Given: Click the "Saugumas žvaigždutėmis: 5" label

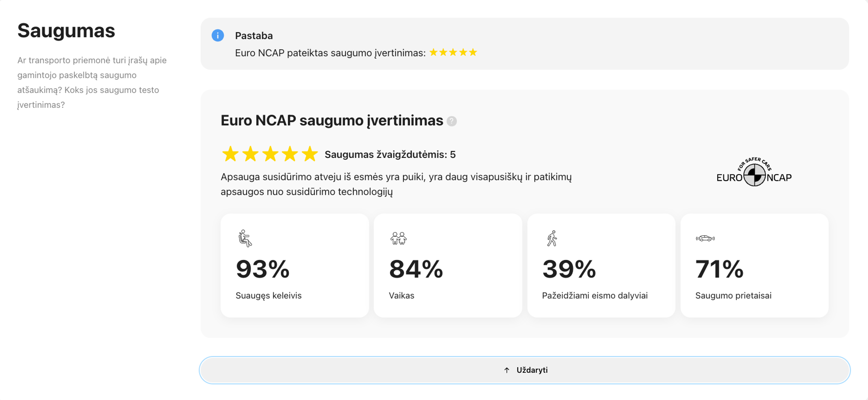Looking at the screenshot, I should point(390,154).
